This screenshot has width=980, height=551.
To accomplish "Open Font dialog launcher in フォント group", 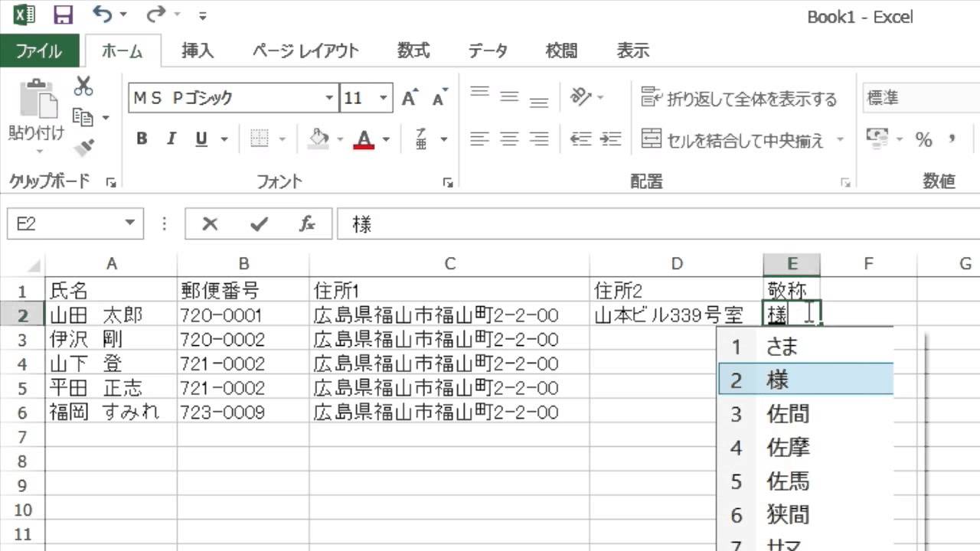I will 448,182.
